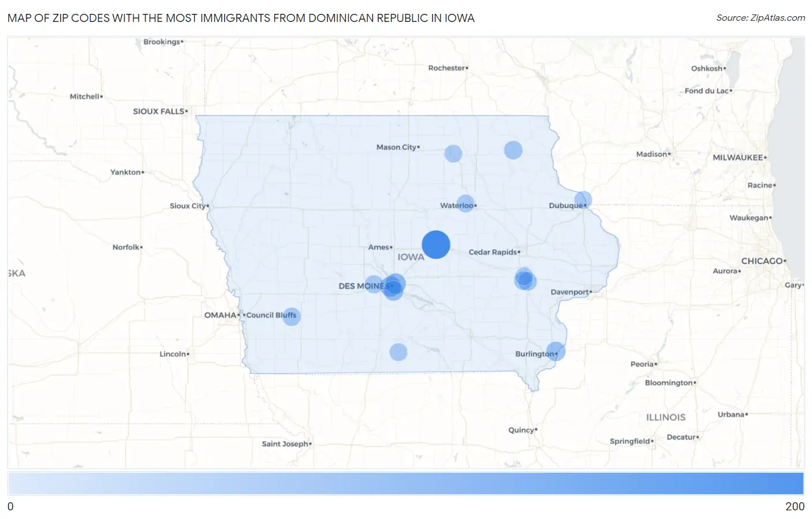This screenshot has height=519, width=812.
Task: Click the legend minimum value 0
Action: tap(10, 506)
